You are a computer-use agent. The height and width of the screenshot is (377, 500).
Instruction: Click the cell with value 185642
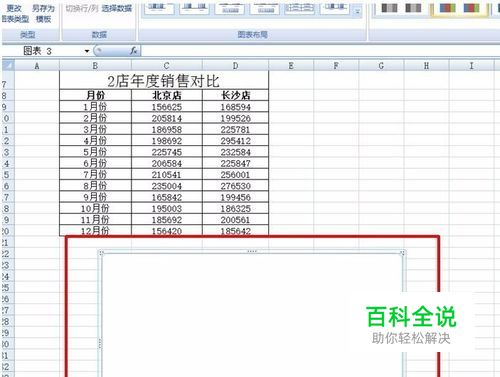tap(235, 231)
